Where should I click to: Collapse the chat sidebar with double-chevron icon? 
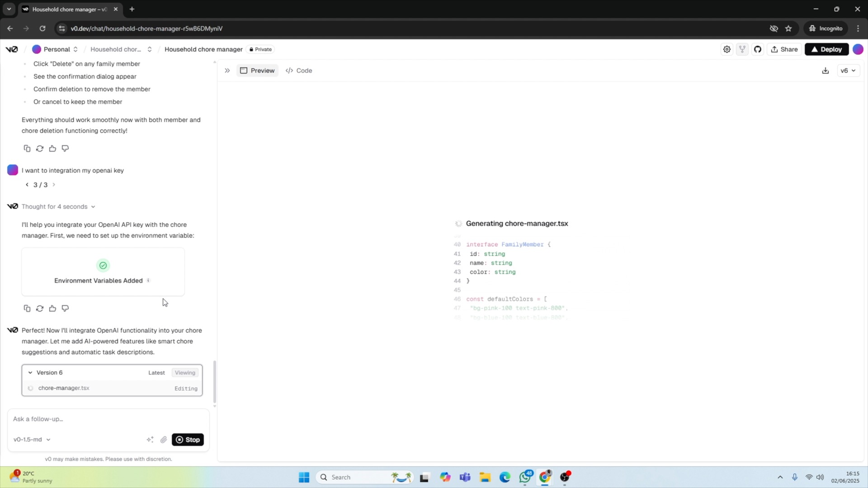click(227, 70)
